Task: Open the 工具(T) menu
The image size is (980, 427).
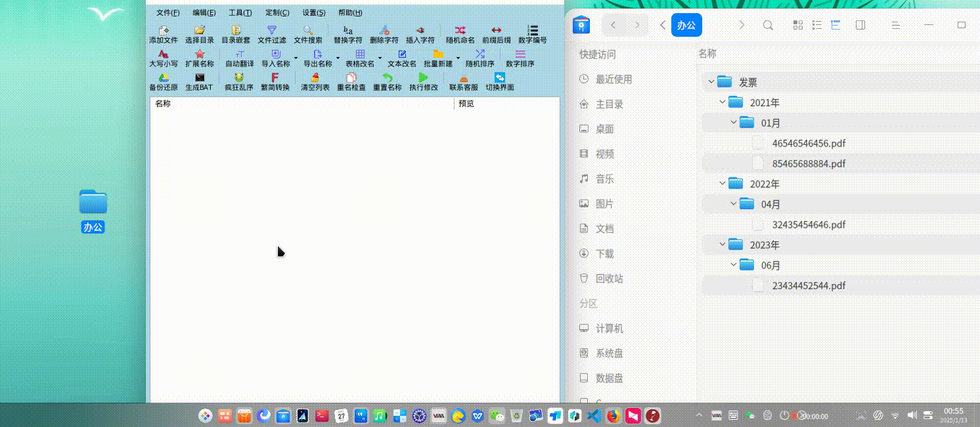Action: tap(240, 12)
